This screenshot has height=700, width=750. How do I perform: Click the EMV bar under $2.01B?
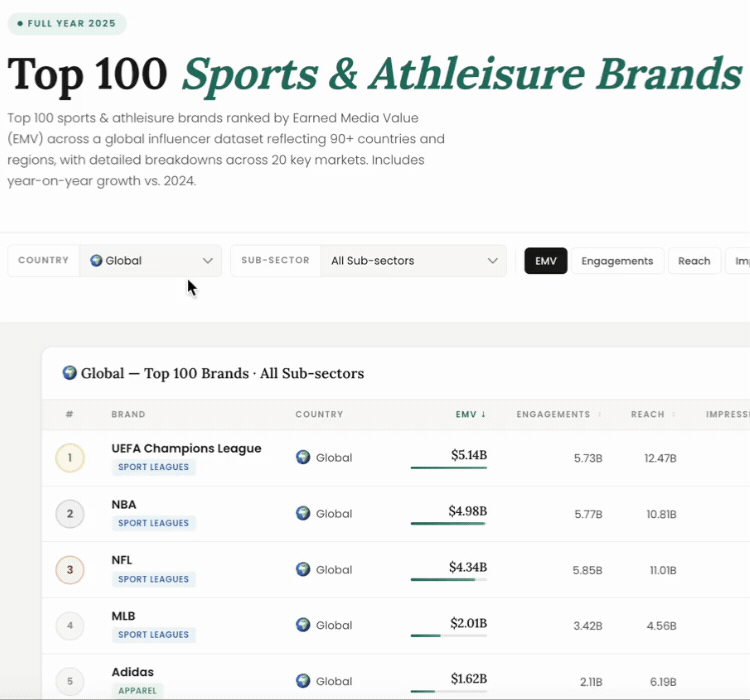pos(449,635)
